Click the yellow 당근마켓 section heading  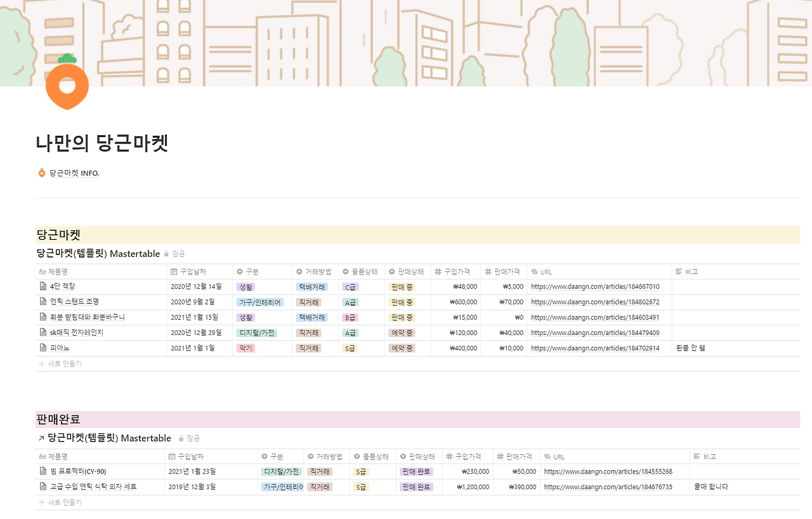[x=417, y=235]
